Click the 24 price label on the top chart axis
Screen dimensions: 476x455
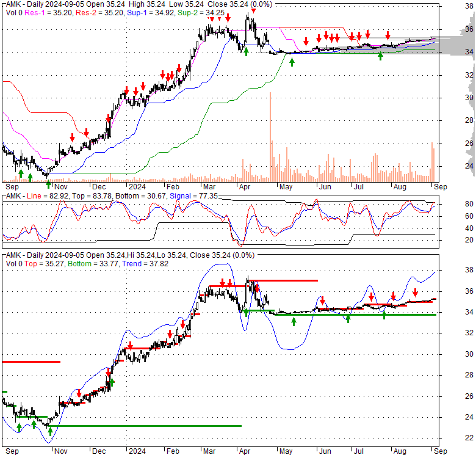pos(469,166)
